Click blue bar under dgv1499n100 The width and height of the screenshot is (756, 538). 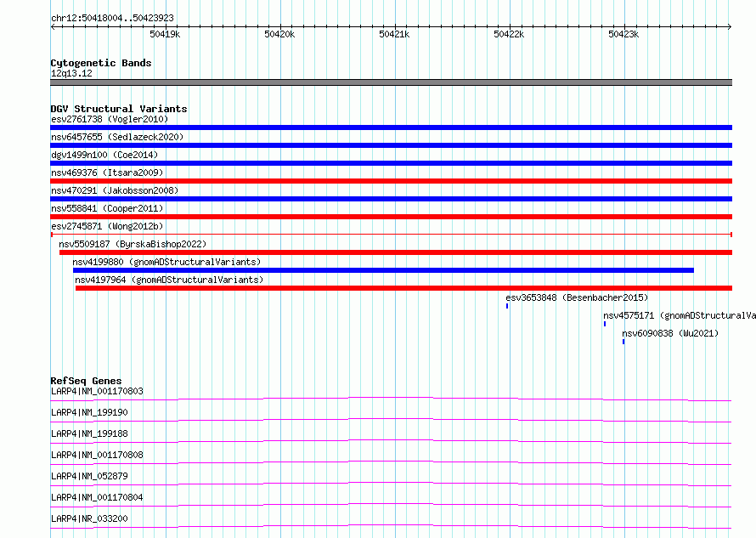(x=391, y=163)
